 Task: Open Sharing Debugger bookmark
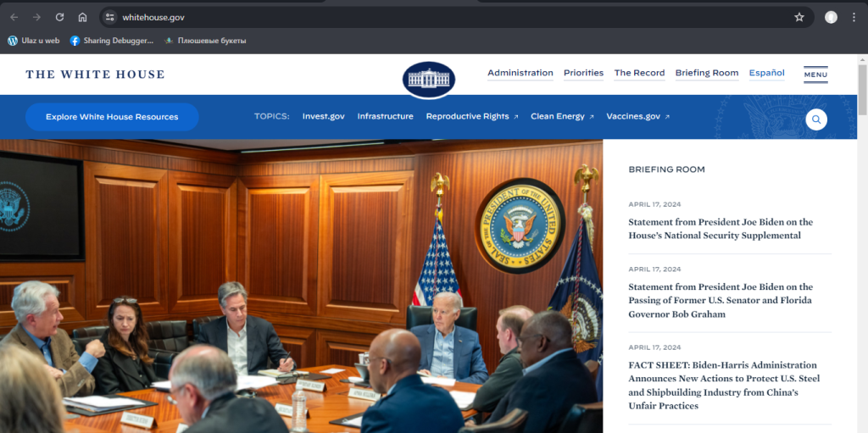[112, 40]
